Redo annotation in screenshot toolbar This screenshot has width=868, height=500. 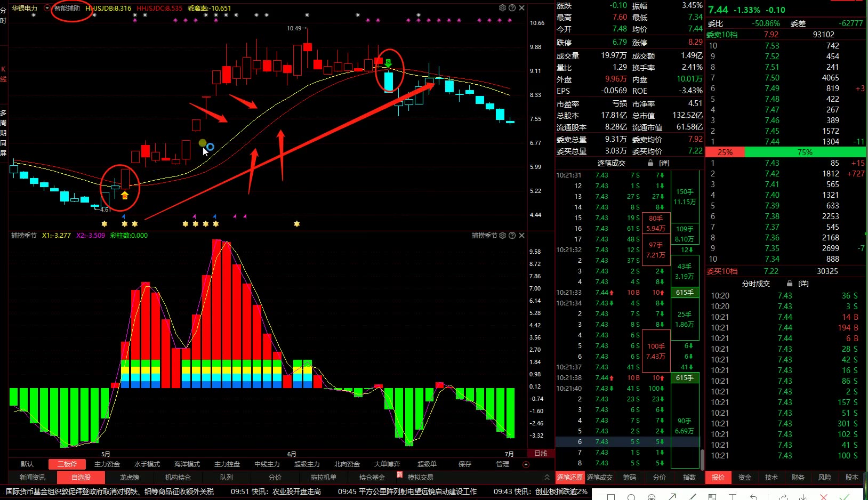[783, 497]
